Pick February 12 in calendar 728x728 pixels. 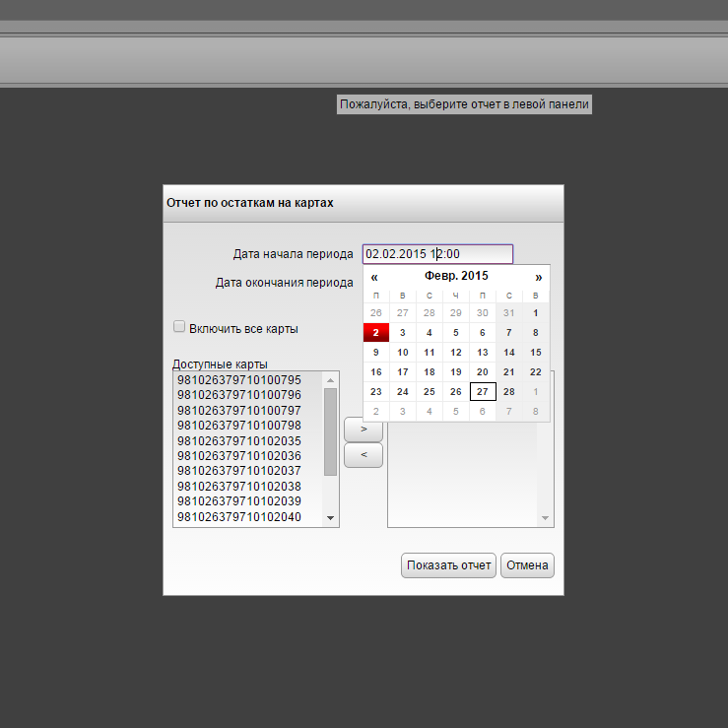456,353
